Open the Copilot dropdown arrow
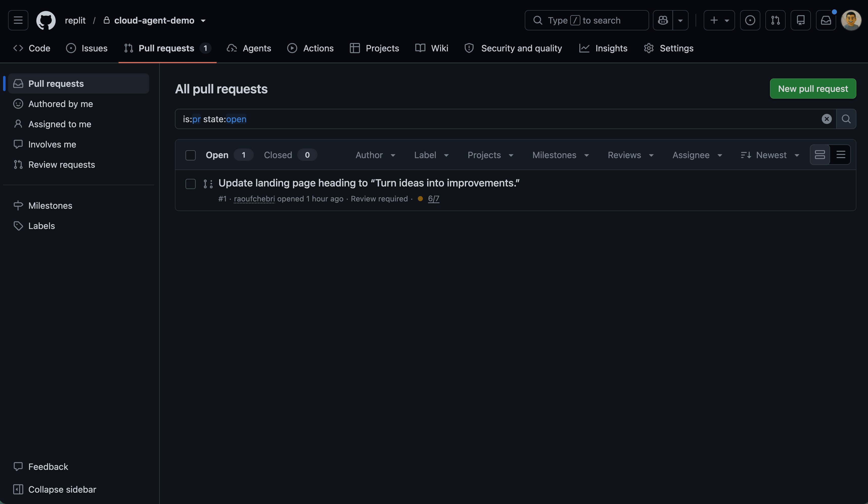The image size is (868, 504). pyautogui.click(x=680, y=20)
